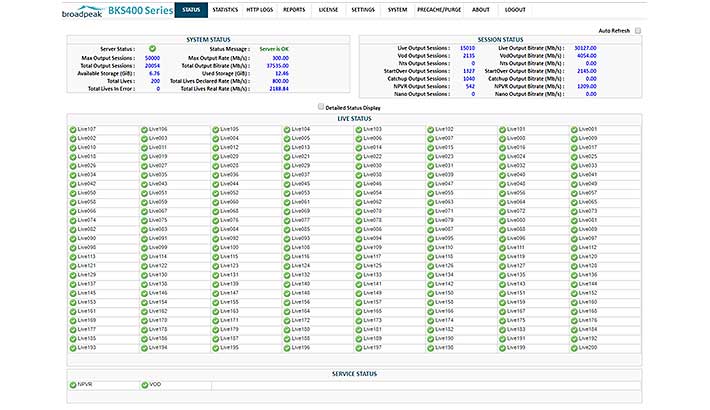This screenshot has height=410, width=710.
Task: Click the Server Status green check icon
Action: coord(151,48)
